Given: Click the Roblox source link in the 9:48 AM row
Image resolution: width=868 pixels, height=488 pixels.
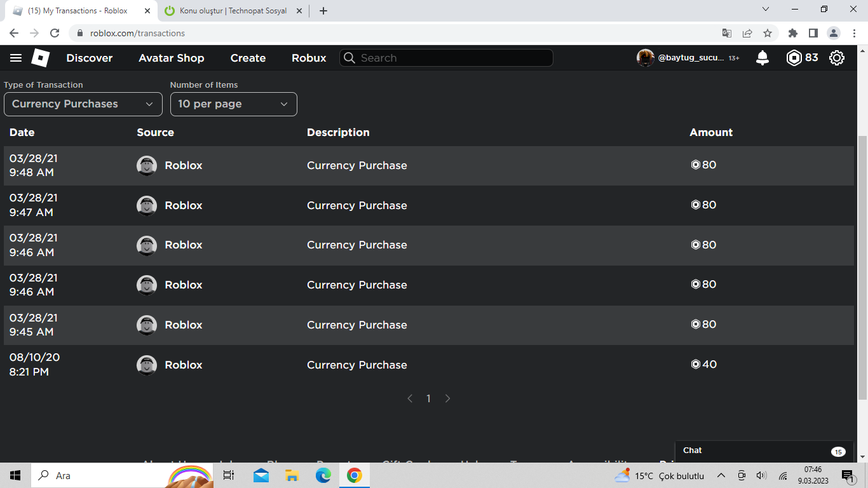Looking at the screenshot, I should [184, 166].
